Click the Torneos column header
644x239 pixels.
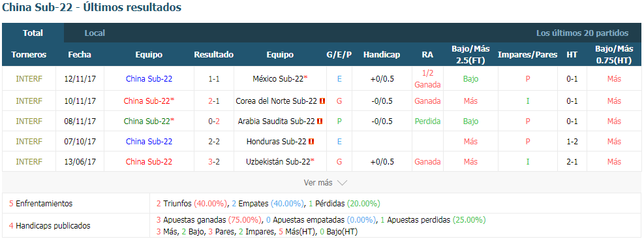click(29, 55)
